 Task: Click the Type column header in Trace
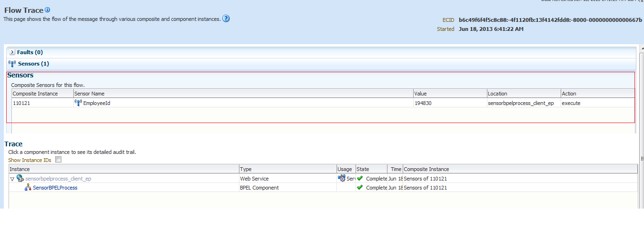pyautogui.click(x=246, y=169)
